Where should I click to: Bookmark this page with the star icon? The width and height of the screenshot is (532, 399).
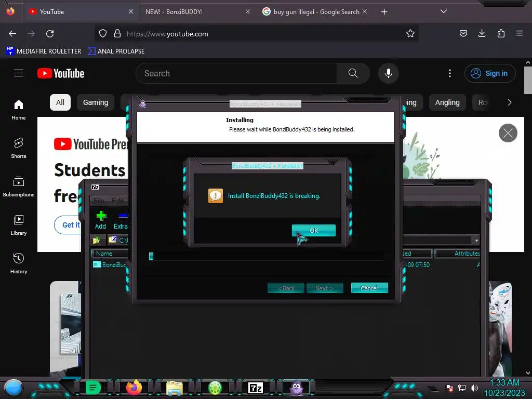click(410, 34)
